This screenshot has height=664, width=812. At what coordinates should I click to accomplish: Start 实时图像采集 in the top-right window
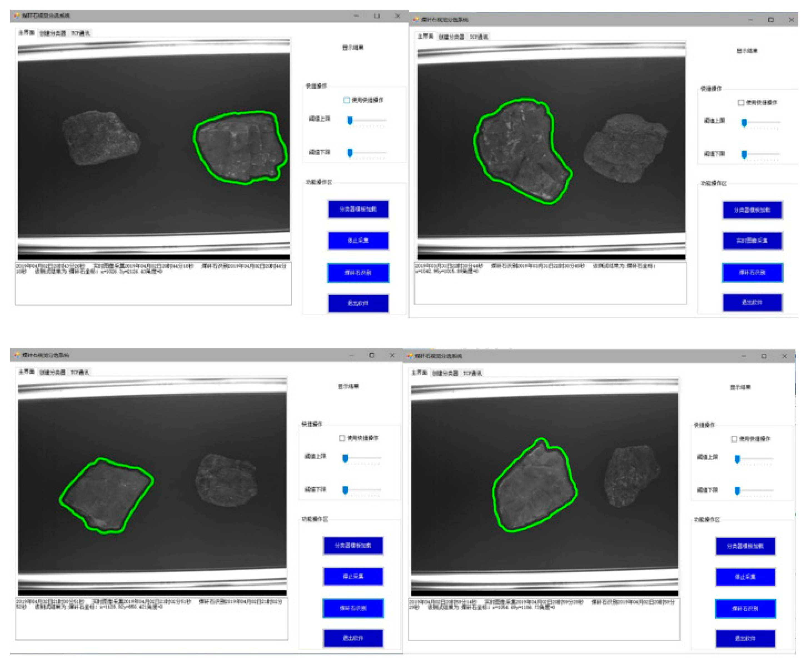coord(752,241)
